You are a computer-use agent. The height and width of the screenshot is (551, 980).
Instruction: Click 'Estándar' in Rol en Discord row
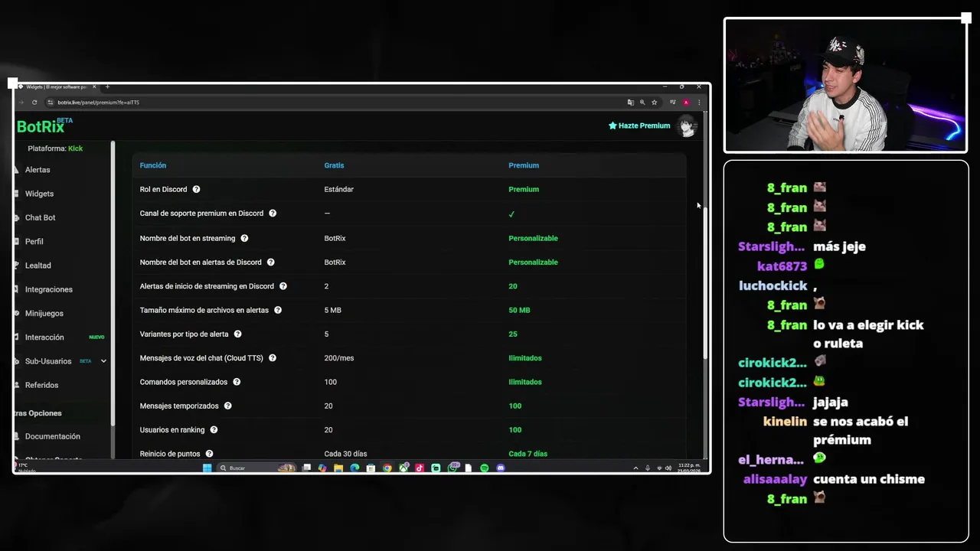[338, 189]
